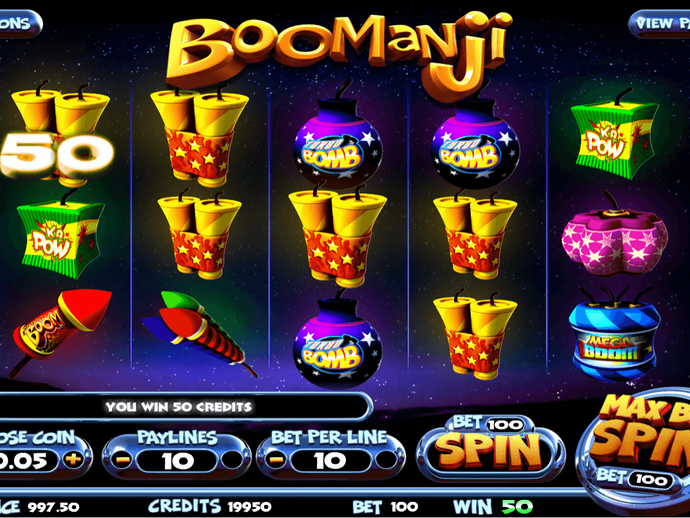Click the pink star firework symbol

pos(615,235)
